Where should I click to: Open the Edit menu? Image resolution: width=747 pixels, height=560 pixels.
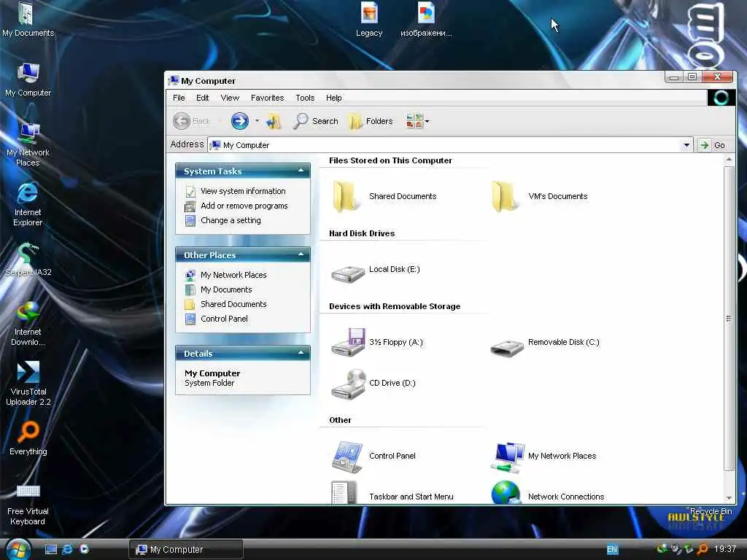[x=203, y=98]
